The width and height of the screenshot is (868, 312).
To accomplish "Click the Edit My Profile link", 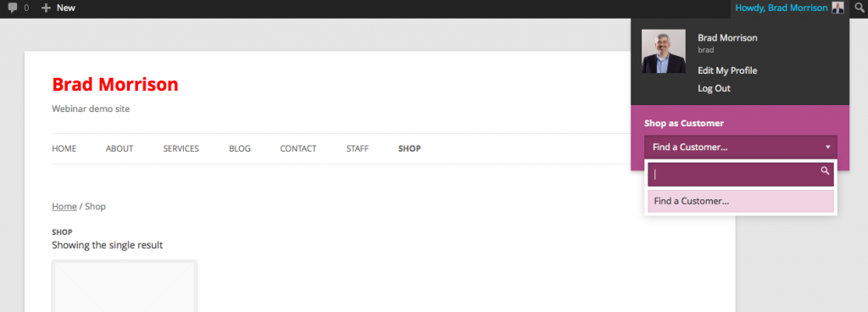I will click(727, 71).
